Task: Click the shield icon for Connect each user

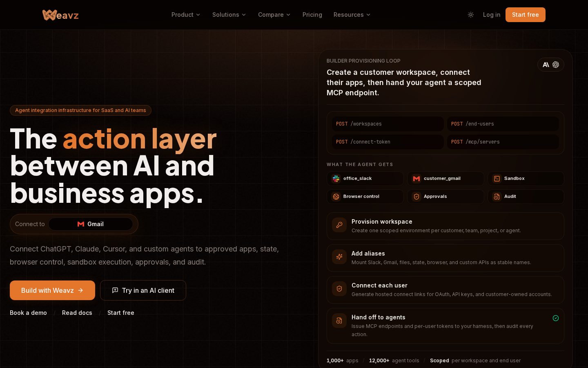Action: point(339,289)
